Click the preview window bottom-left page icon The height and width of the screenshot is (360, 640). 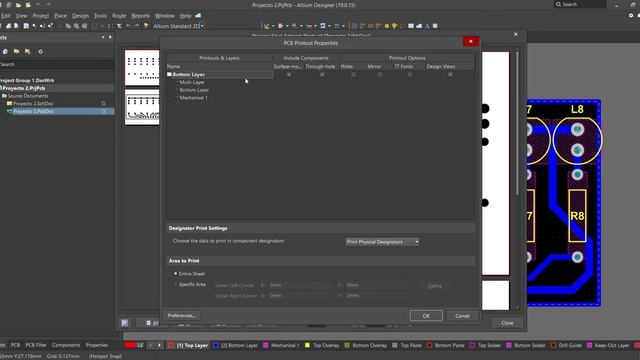pos(124,323)
